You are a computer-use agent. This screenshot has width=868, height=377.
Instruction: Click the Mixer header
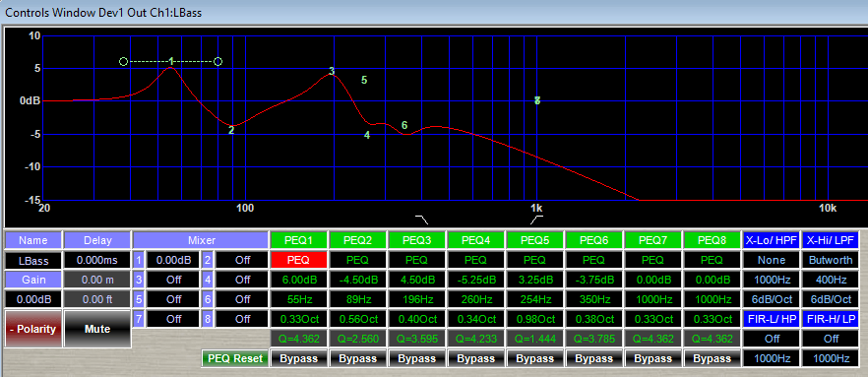pyautogui.click(x=201, y=240)
